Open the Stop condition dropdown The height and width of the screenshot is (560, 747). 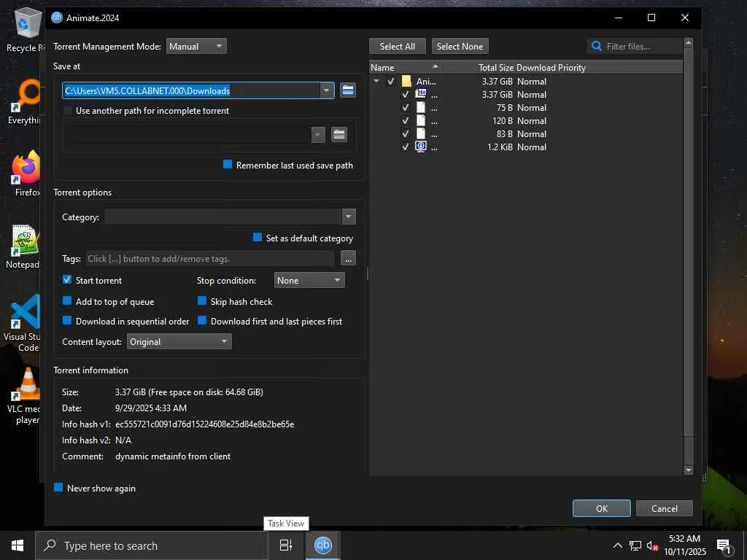click(309, 280)
